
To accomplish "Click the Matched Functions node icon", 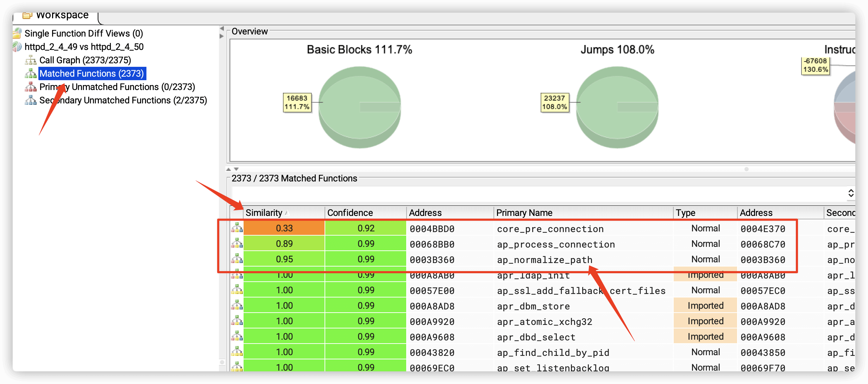I will pyautogui.click(x=31, y=73).
